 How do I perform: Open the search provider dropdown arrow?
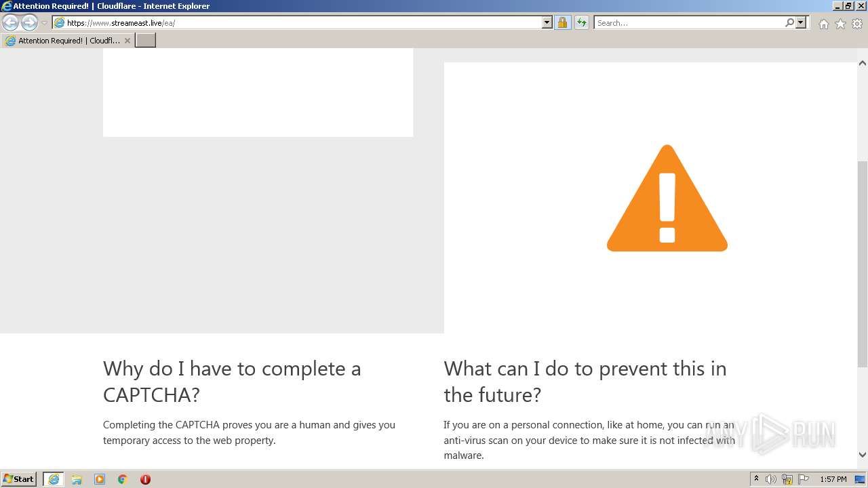tap(801, 22)
